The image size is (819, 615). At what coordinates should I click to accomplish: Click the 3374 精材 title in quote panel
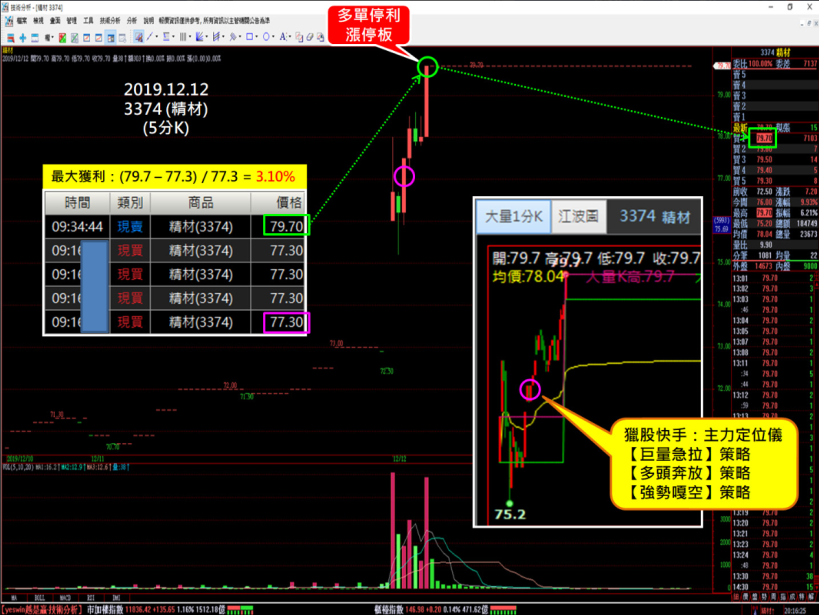[775, 52]
